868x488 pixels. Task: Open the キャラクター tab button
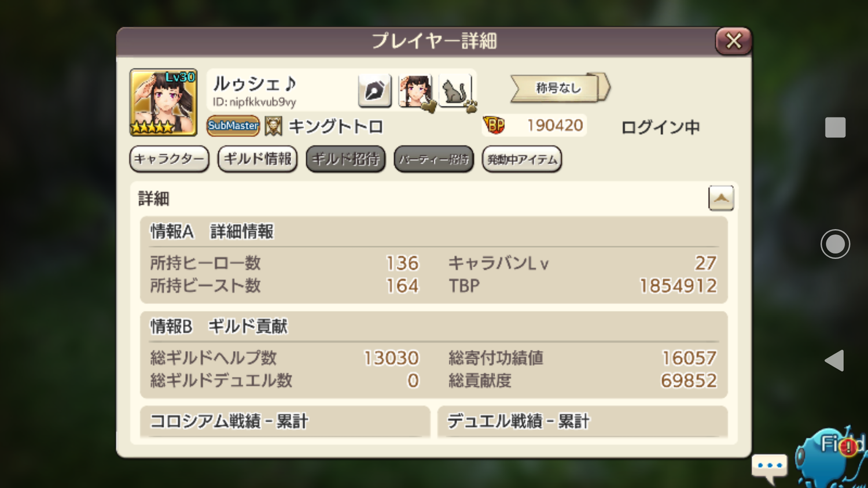pyautogui.click(x=169, y=159)
